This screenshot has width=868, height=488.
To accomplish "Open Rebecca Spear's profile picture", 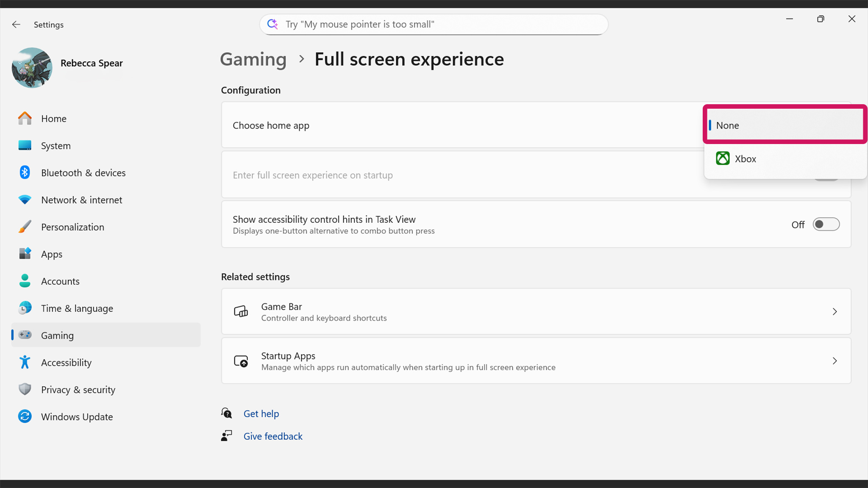I will (32, 68).
